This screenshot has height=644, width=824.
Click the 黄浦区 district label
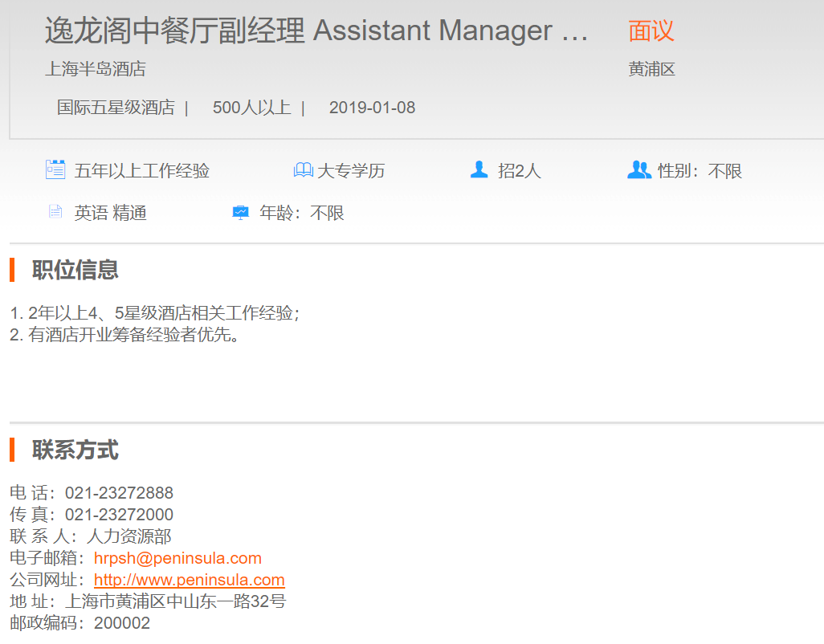(x=651, y=69)
